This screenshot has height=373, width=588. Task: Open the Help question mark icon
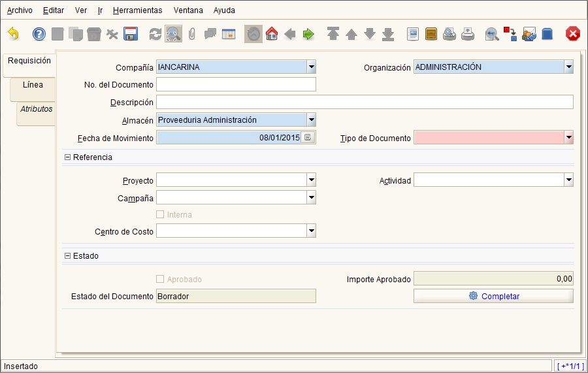(39, 34)
